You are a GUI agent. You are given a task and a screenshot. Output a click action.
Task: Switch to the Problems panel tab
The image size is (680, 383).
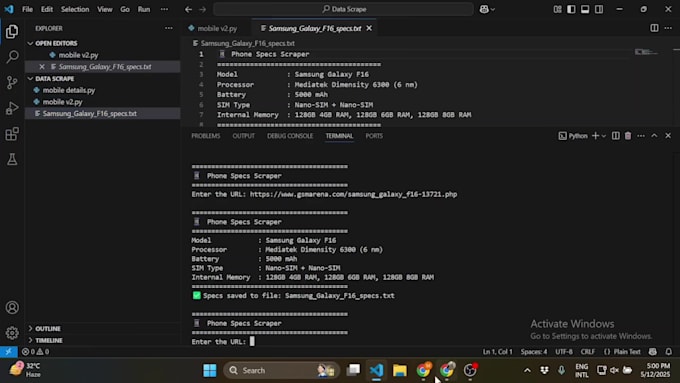click(206, 136)
